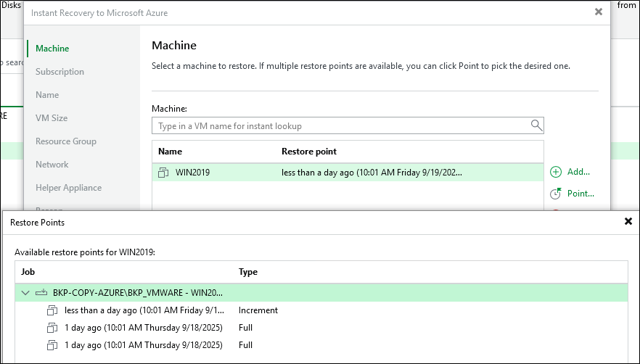Click the BKP-COPY-AZURE backup job icon
Image resolution: width=640 pixels, height=364 pixels.
point(41,293)
